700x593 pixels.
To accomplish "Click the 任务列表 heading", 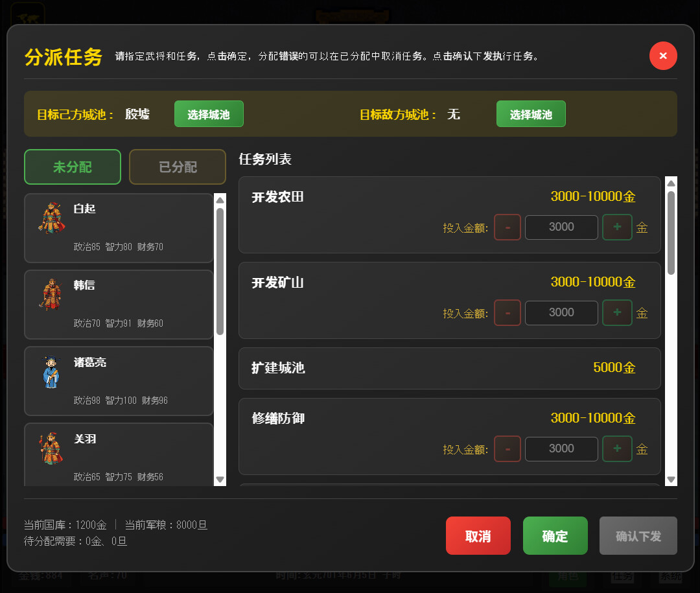I will (x=265, y=159).
